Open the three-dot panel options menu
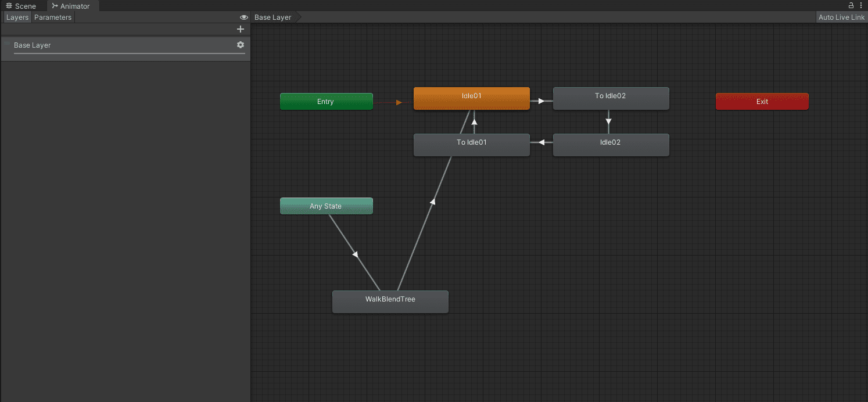The height and width of the screenshot is (402, 868). coord(861,5)
